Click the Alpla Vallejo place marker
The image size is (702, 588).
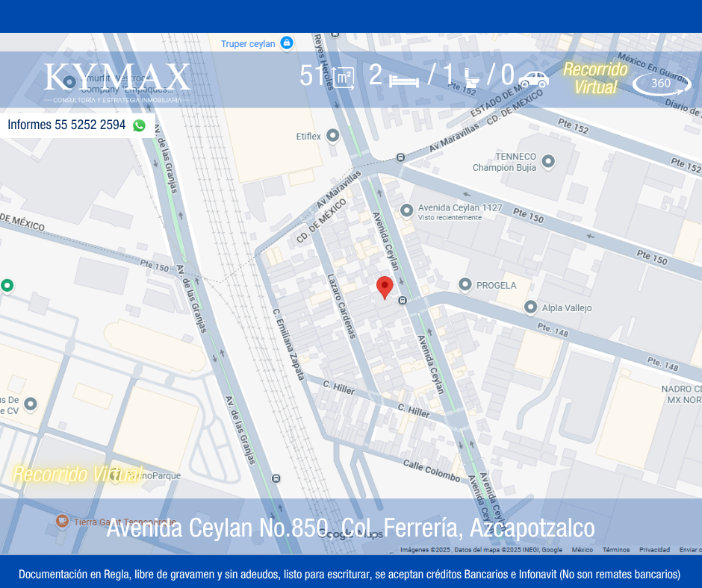pyautogui.click(x=531, y=307)
